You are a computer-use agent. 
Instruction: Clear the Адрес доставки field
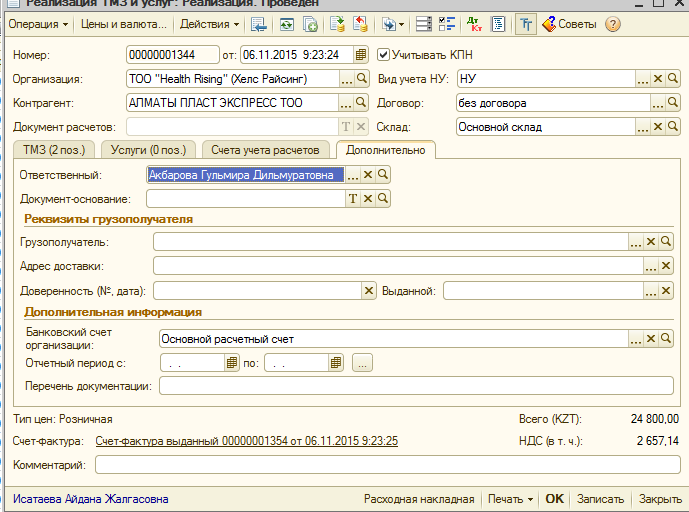666,266
